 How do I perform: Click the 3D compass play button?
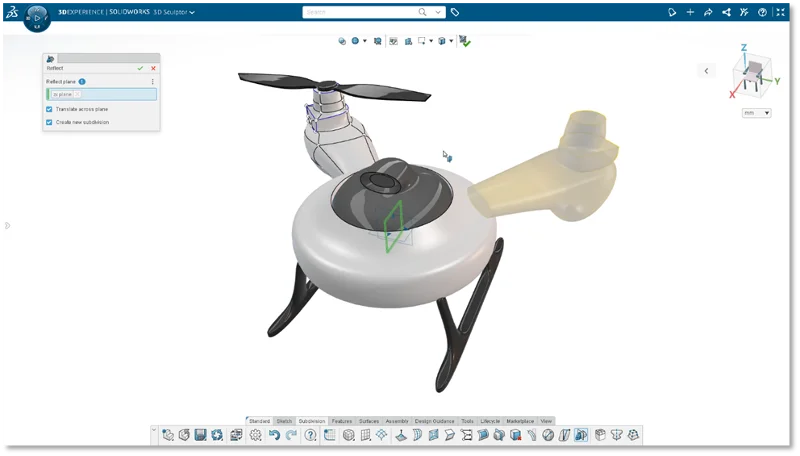(x=36, y=17)
